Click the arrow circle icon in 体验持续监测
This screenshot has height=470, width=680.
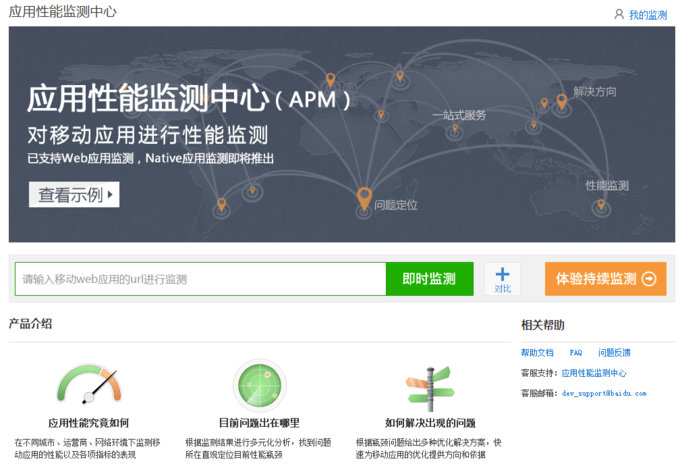(x=649, y=279)
